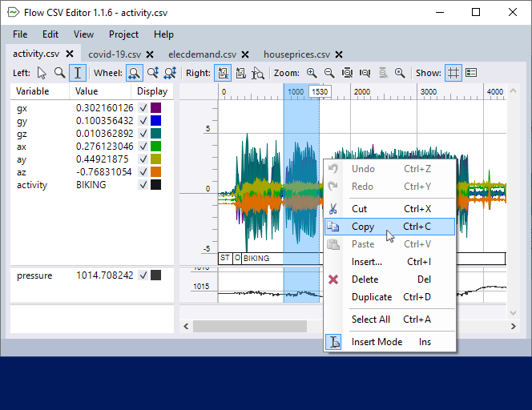Uncheck display checkbox for pressure

143,275
